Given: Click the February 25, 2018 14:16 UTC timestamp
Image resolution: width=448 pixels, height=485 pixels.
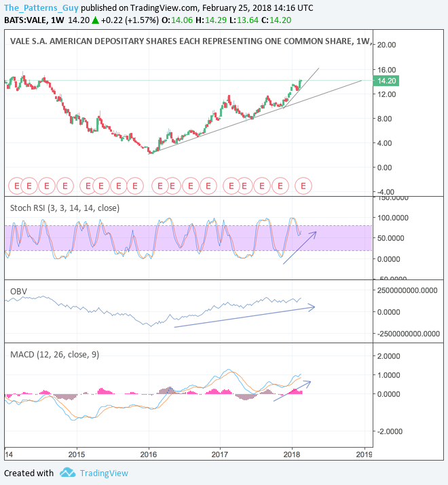Looking at the screenshot, I should [257, 7].
